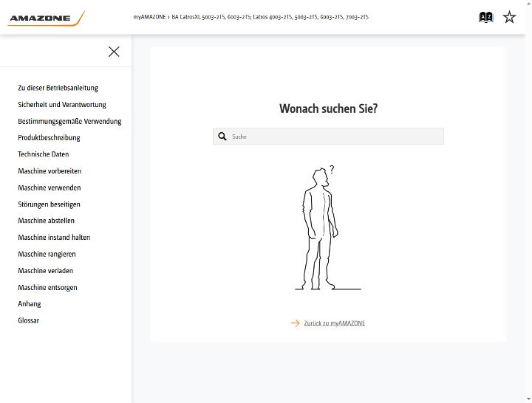Viewport: 532px width, 403px height.
Task: Click the scrollbar down arrow at the page's right edge
Action: coord(529,399)
